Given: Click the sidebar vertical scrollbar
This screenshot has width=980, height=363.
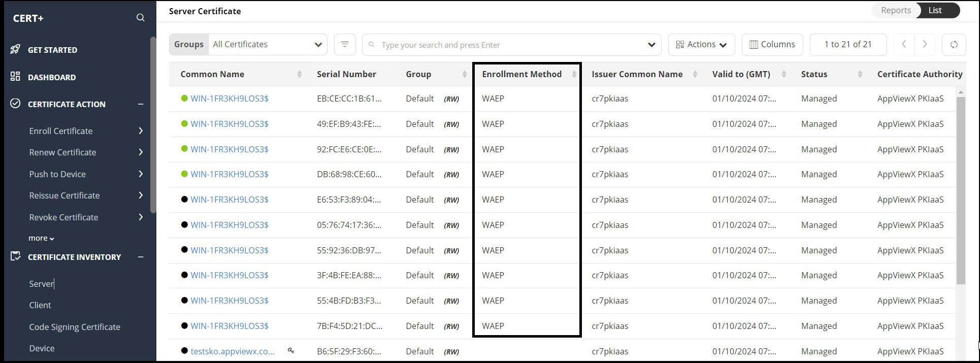Looking at the screenshot, I should [153, 124].
